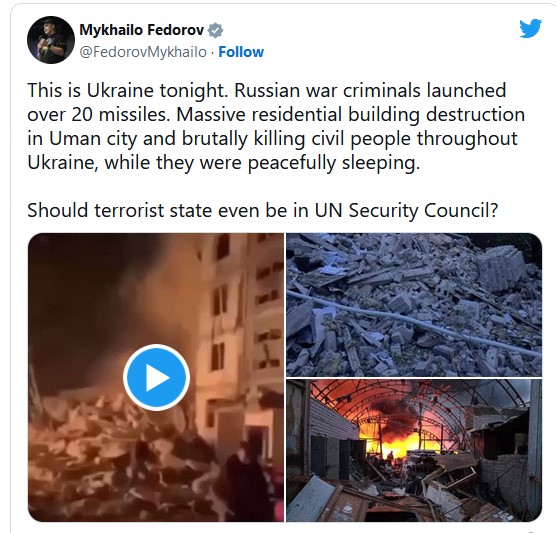Click the line ending 'peacefully sleeping'
This screenshot has width=556, height=533.
(x=223, y=163)
